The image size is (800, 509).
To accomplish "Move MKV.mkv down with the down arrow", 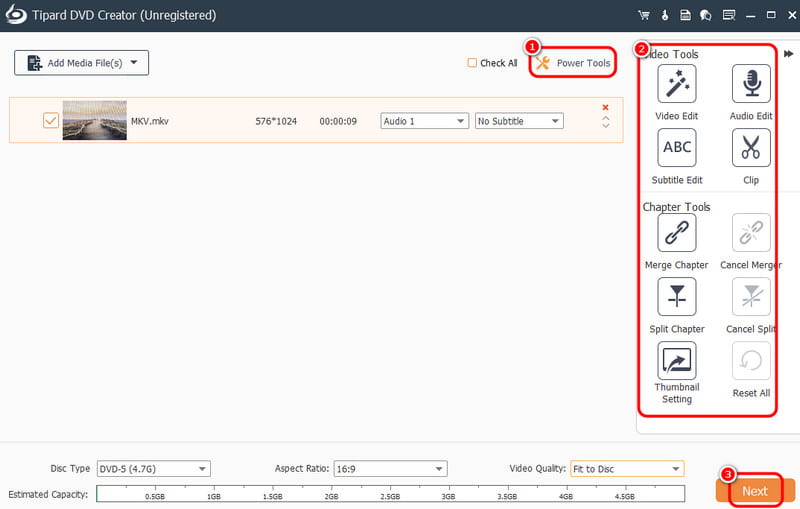I will coord(605,125).
